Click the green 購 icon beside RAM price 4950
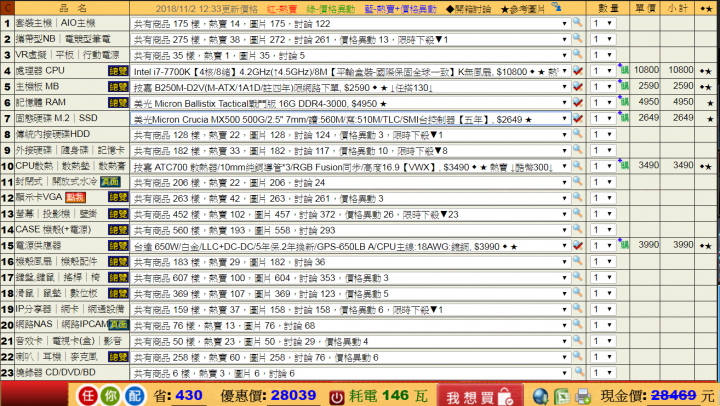Viewport: 720px width, 406px height. (x=624, y=101)
